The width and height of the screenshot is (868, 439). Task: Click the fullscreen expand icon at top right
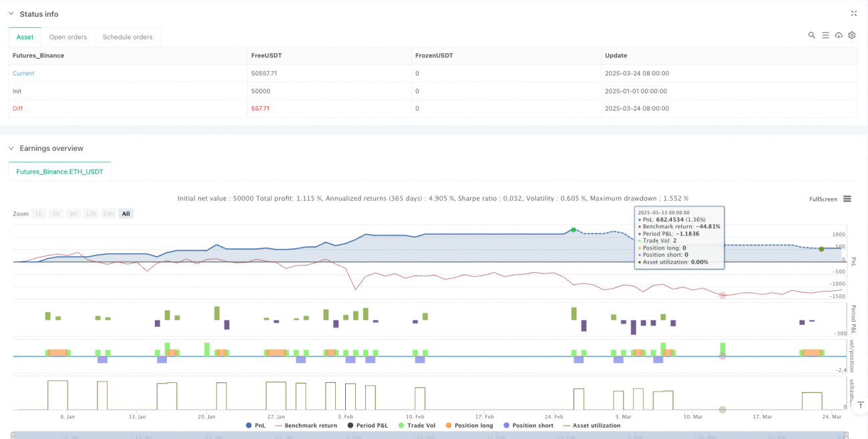click(x=853, y=13)
